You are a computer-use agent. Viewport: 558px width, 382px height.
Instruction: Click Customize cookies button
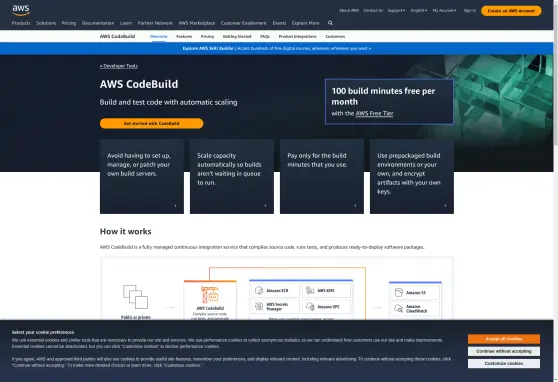point(504,363)
